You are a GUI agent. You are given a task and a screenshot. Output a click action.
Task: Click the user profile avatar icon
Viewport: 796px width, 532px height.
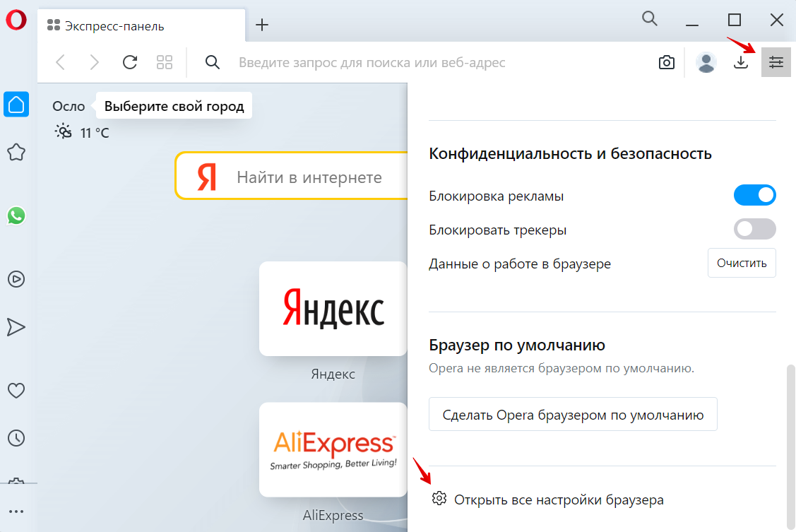tap(706, 63)
